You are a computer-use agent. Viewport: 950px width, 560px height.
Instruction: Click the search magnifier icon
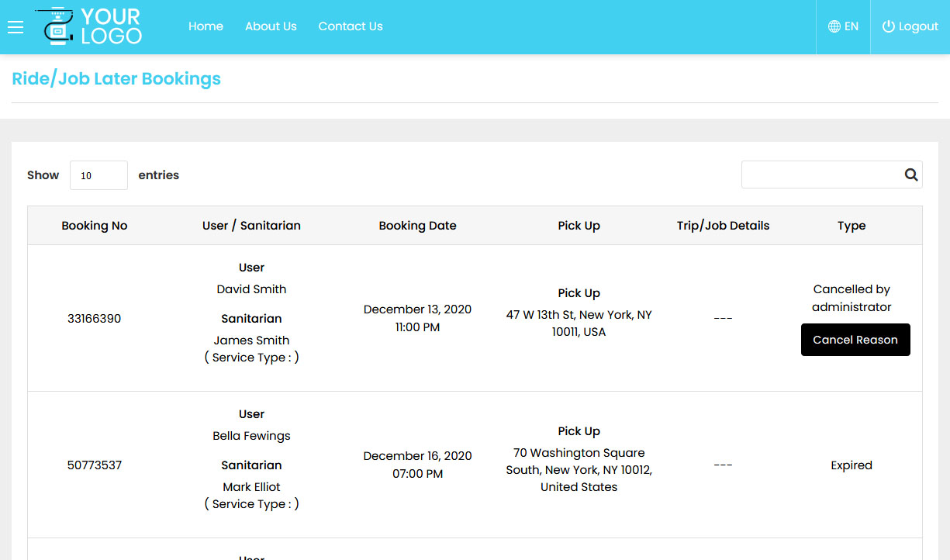tap(911, 175)
